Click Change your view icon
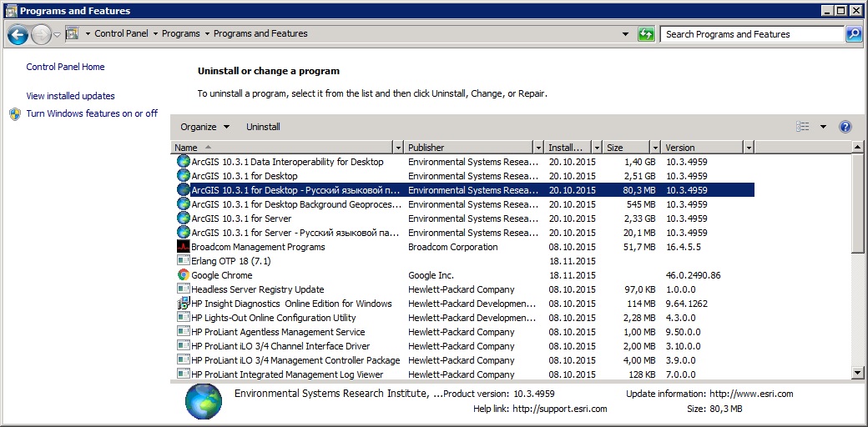 803,127
